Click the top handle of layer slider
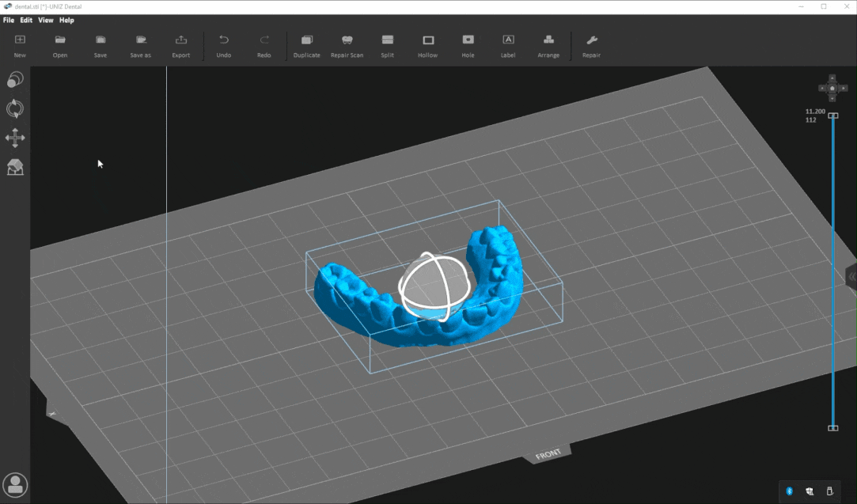This screenshot has width=857, height=504. [832, 116]
